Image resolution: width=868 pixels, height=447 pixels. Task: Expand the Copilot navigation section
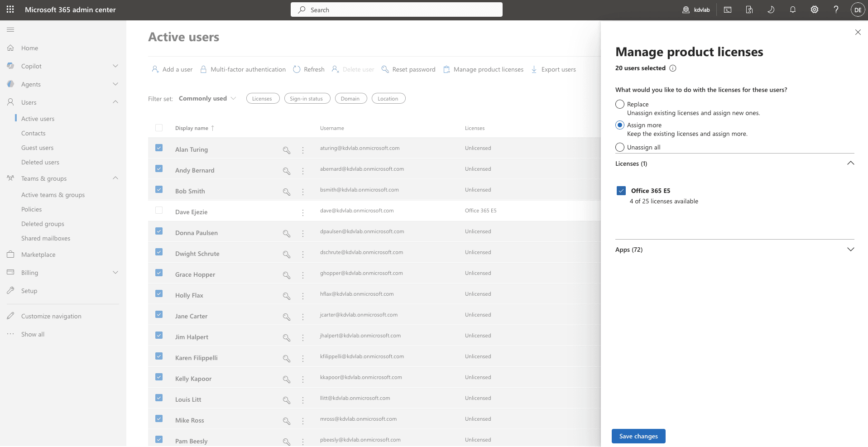(x=115, y=66)
